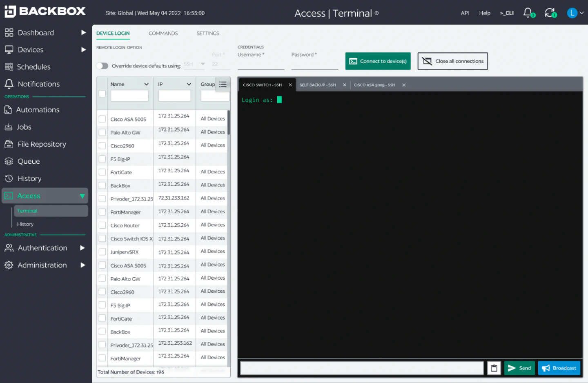Image resolution: width=588 pixels, height=383 pixels.
Task: Open the Automations section in sidebar
Action: coord(38,109)
